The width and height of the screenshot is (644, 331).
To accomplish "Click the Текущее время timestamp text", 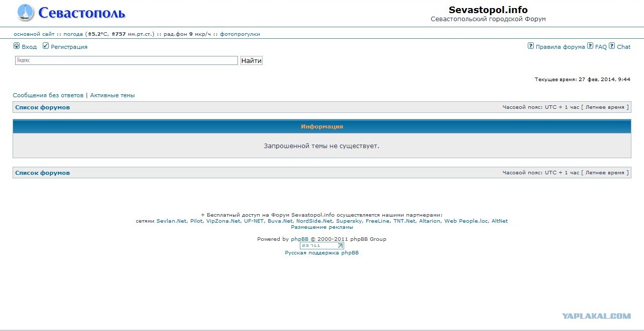I will coord(582,80).
